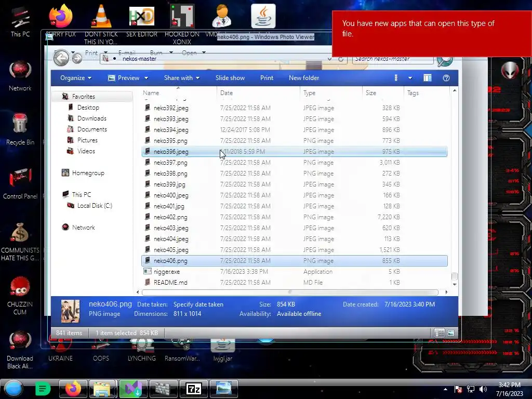Viewport: 532px width, 399px height.
Task: Select the OOPS desktop icon
Action: [101, 351]
